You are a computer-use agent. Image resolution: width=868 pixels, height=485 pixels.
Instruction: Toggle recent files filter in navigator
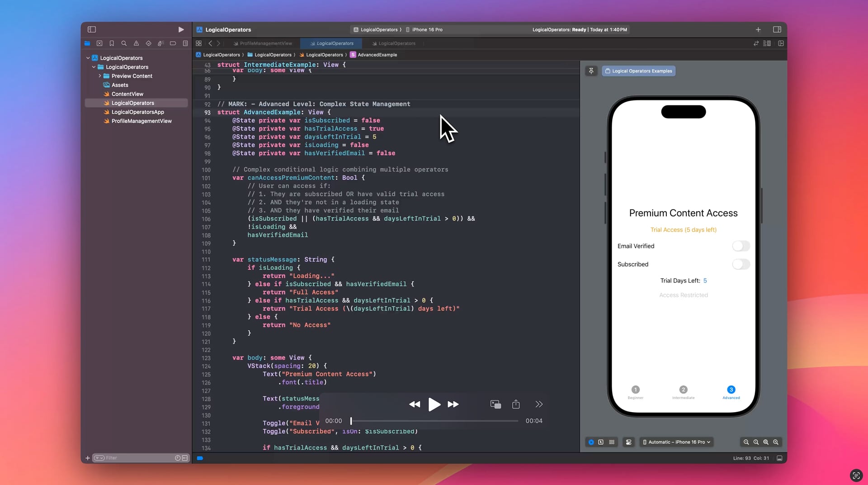pos(178,458)
